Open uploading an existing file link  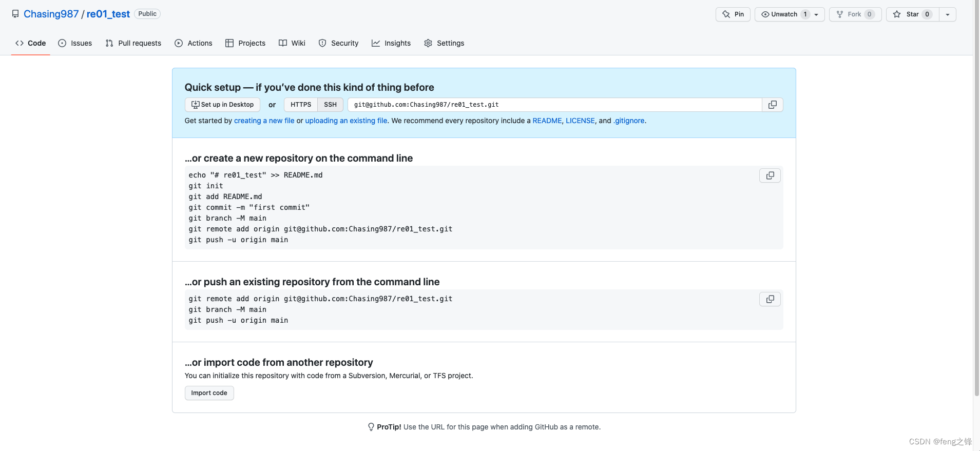(x=347, y=121)
